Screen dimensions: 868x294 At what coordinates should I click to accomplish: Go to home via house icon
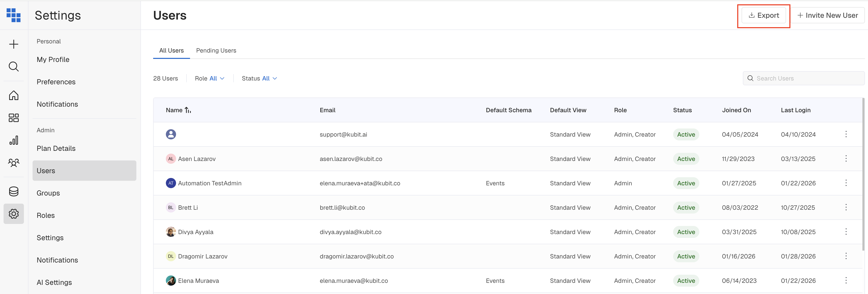[x=13, y=95]
